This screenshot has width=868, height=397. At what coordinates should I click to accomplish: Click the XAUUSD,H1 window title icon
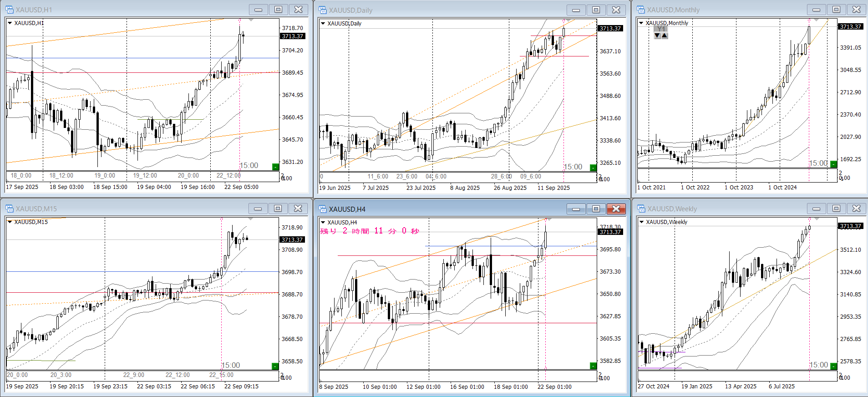(10, 10)
